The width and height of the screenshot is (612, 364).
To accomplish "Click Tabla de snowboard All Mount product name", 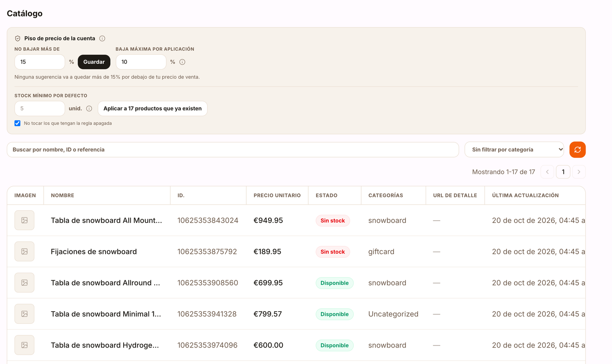I will coord(106,221).
